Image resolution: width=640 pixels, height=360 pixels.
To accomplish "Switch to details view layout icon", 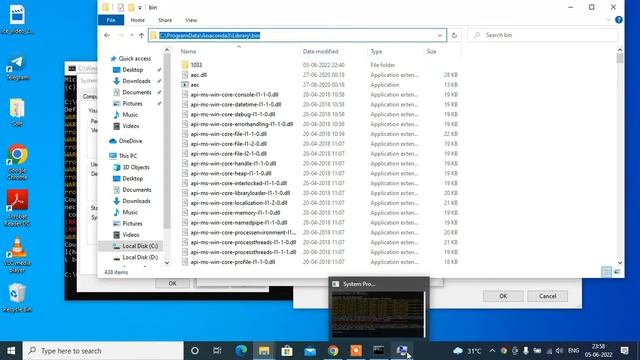I will [607, 272].
